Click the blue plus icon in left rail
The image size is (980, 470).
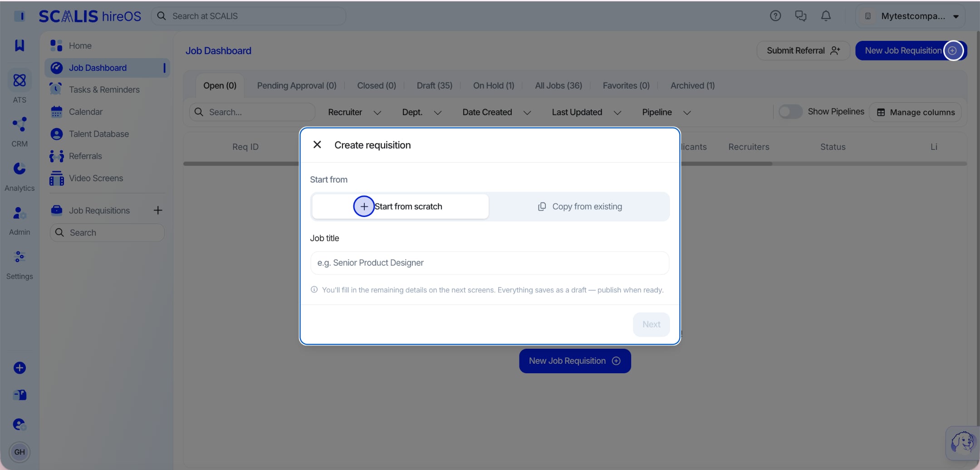tap(20, 368)
